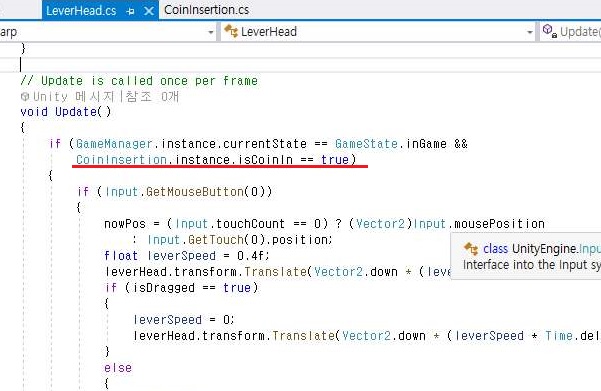Click the class icon in the tooltip popup
Screen dimensions: 601x391
[471, 248]
